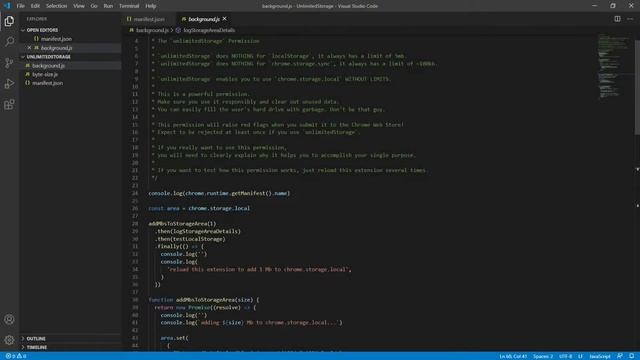Open the Go menu
Screen dimensions: 640x360
click(94, 6)
